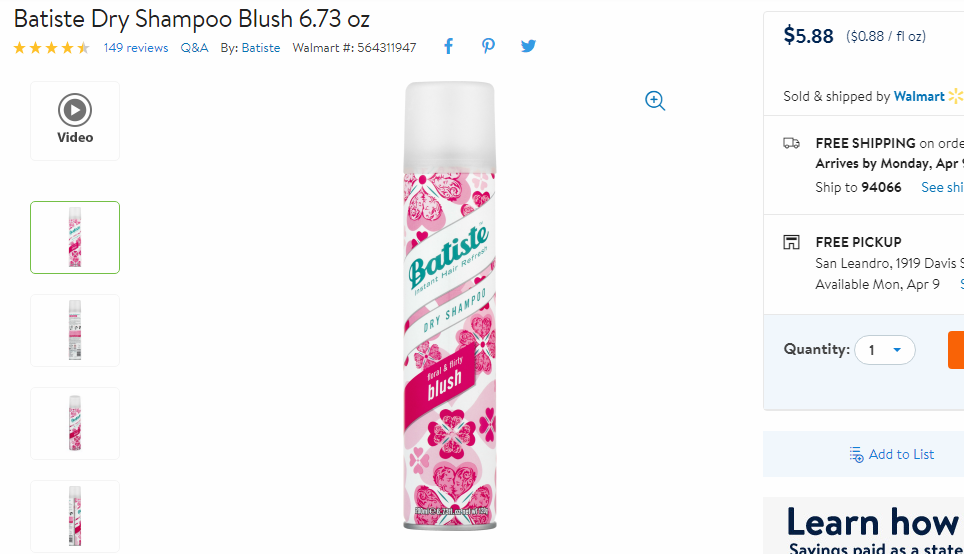Open the Quantity dropdown
Image resolution: width=964 pixels, height=554 pixels.
pos(885,350)
